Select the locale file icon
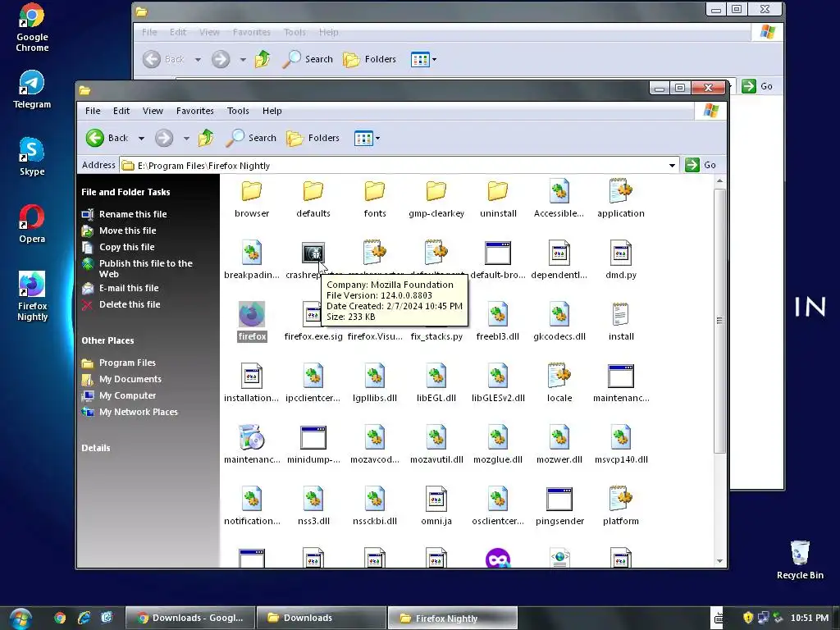840x630 pixels. (x=559, y=376)
